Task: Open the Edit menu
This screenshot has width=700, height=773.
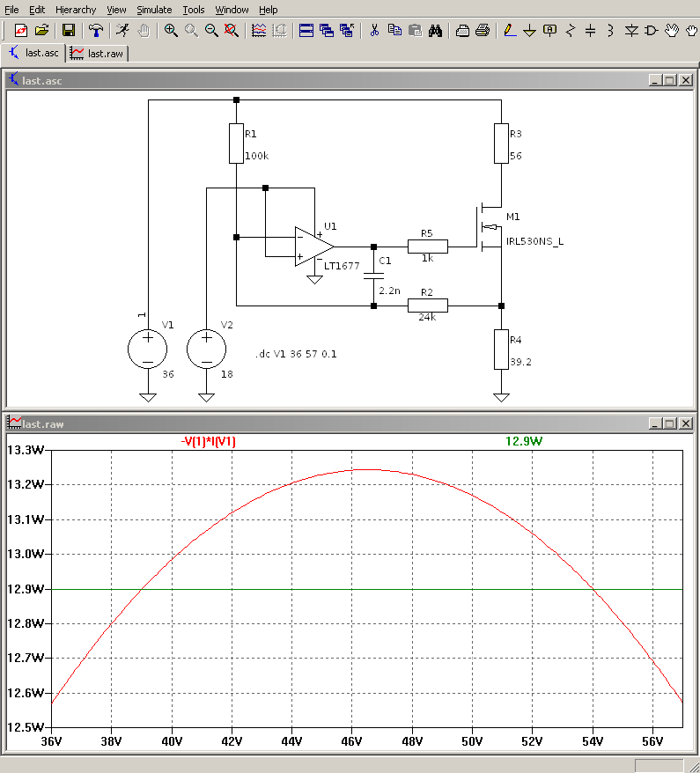Action: pyautogui.click(x=37, y=10)
